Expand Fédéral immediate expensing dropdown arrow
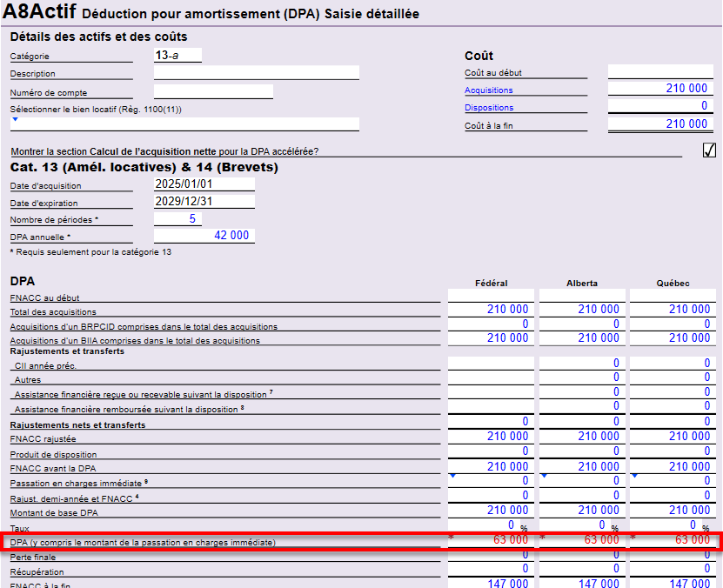Viewport: 723px width, 588px height. click(x=452, y=475)
